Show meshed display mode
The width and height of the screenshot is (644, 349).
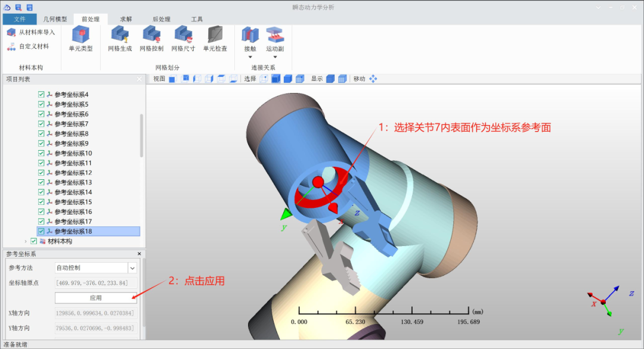click(342, 79)
